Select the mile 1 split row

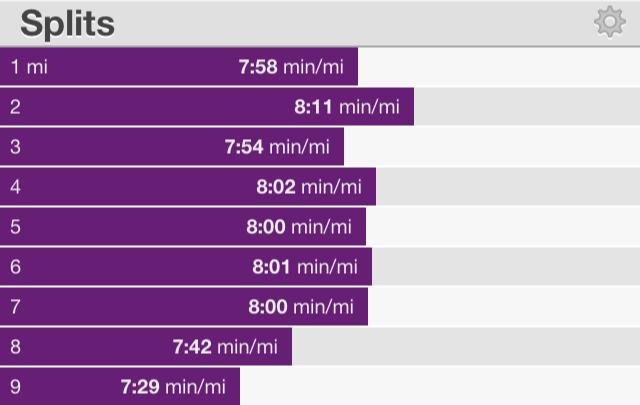pyautogui.click(x=320, y=67)
